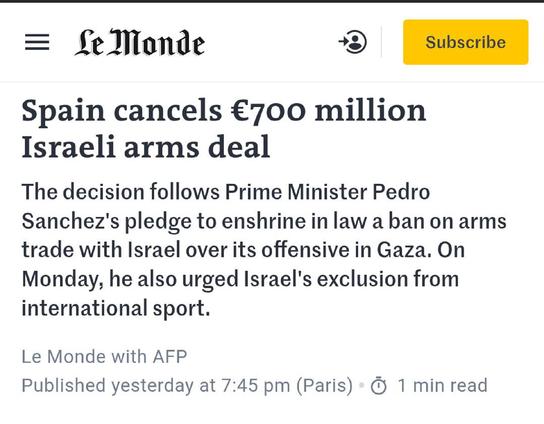Click the yellow Subscribe button
This screenshot has width=544, height=424.
tap(466, 42)
